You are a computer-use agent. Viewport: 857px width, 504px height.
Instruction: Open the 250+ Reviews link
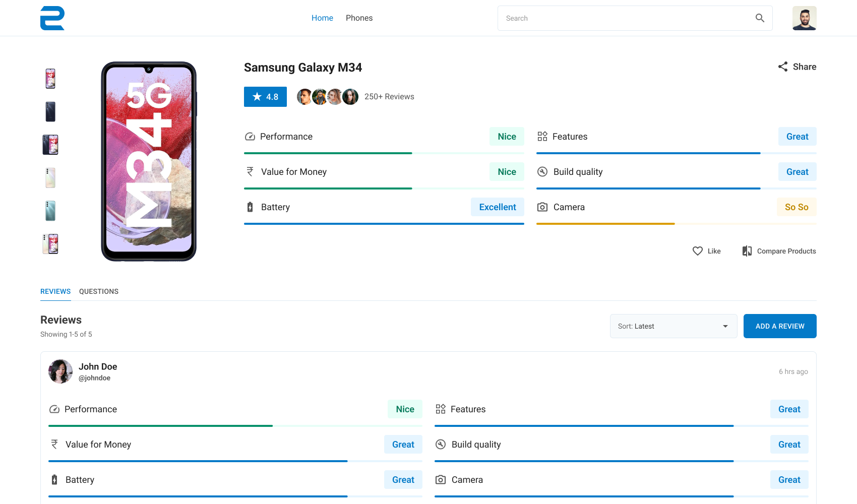(x=389, y=97)
